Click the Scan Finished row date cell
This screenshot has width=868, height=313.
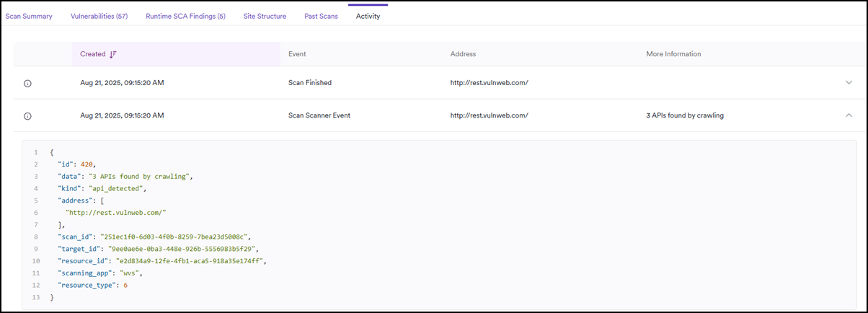click(x=122, y=83)
